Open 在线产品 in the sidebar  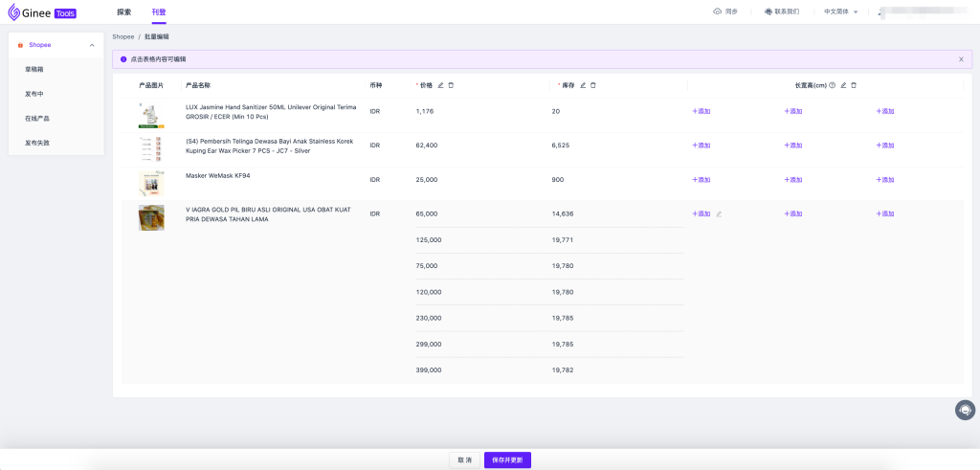pos(37,118)
